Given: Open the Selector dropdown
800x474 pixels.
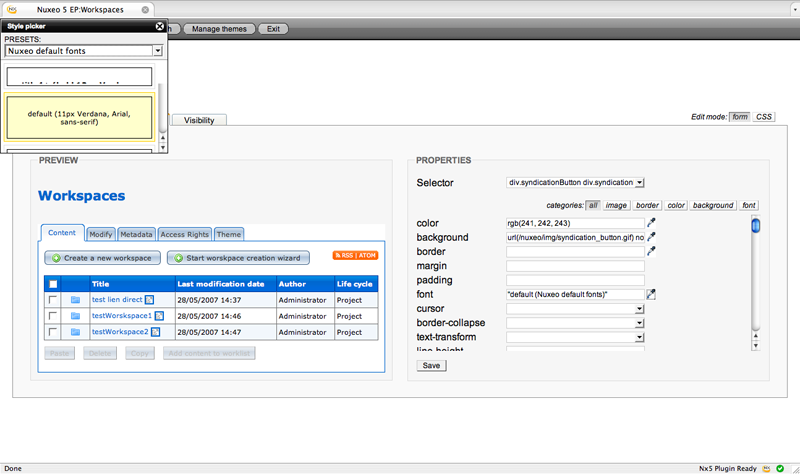Looking at the screenshot, I should 575,182.
